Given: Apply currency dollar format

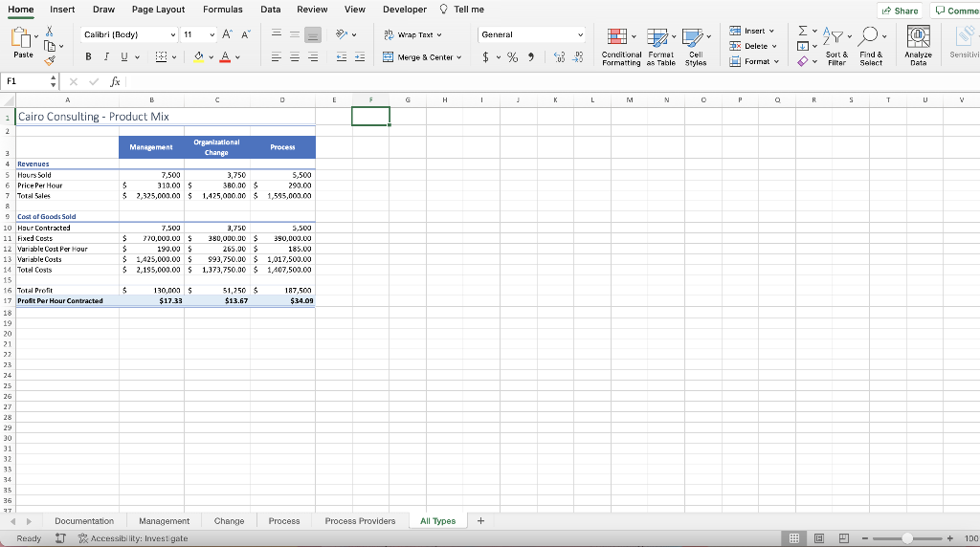Looking at the screenshot, I should pos(485,56).
